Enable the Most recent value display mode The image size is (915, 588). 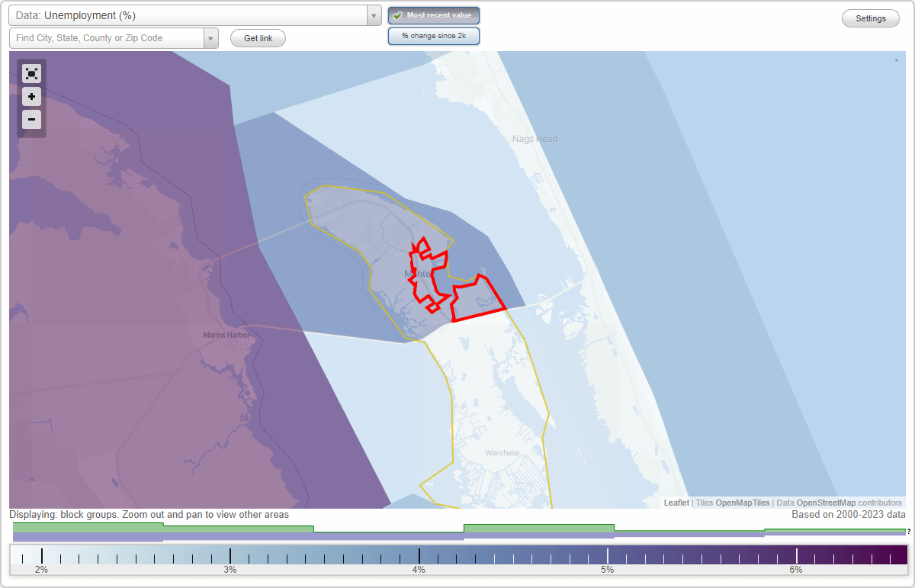(433, 15)
